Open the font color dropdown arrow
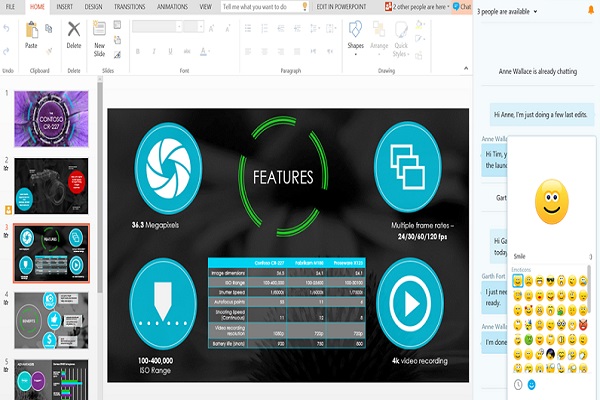The image size is (600, 400). tap(209, 51)
